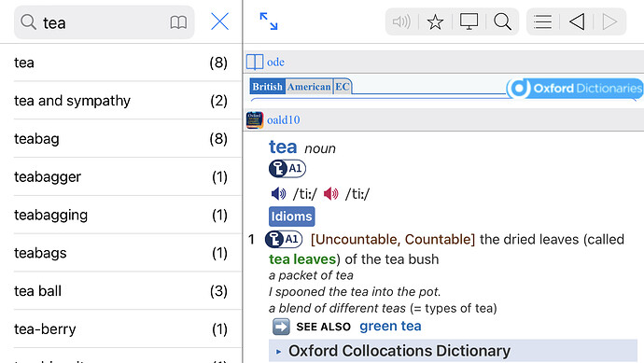Click the Oxford Dictionaries logo
The image size is (644, 363).
point(575,89)
